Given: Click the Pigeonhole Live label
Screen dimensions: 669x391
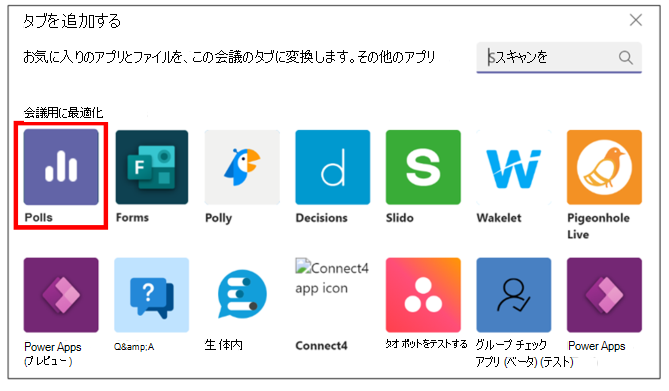Looking at the screenshot, I should click(598, 226).
